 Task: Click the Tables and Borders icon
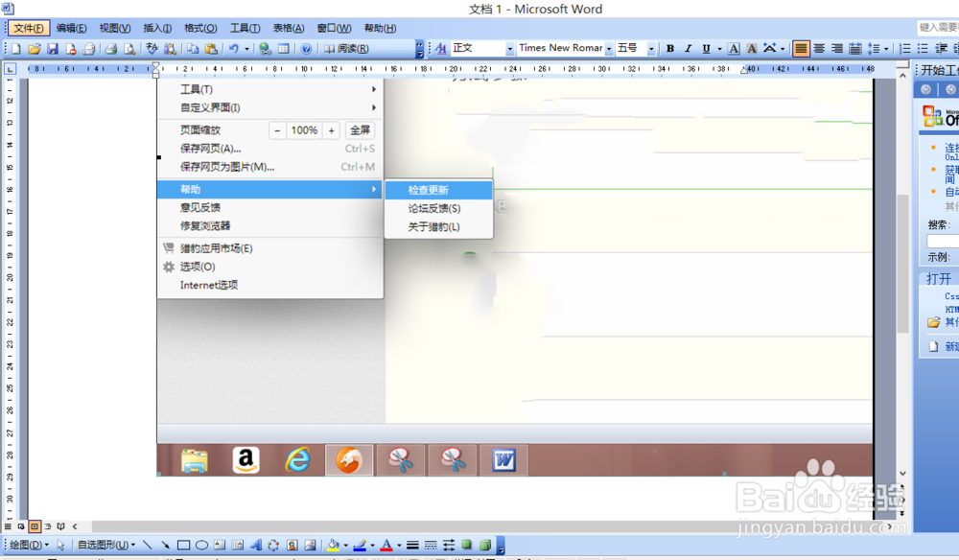[x=283, y=49]
